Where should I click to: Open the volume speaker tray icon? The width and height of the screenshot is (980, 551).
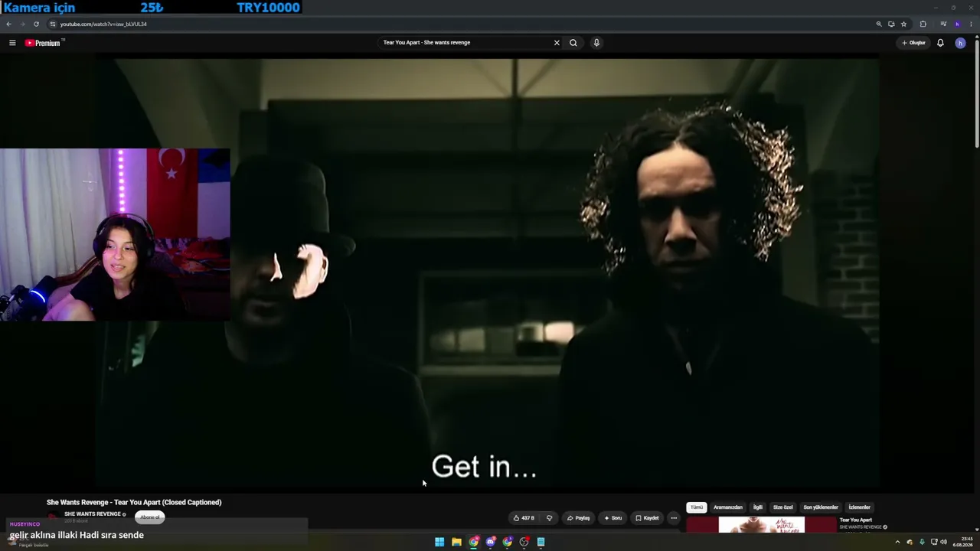pyautogui.click(x=943, y=542)
